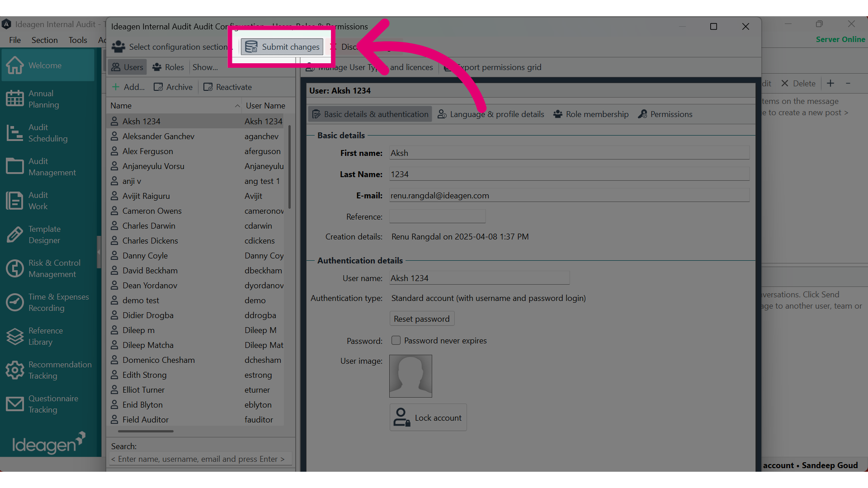Image resolution: width=868 pixels, height=488 pixels.
Task: Click user icon beside Edith Strong
Action: pos(114,375)
